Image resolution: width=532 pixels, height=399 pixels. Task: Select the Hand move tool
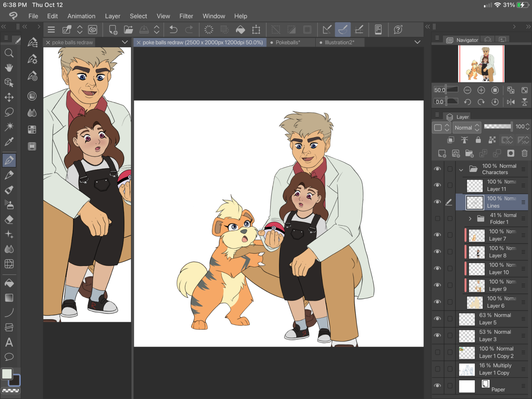point(9,68)
